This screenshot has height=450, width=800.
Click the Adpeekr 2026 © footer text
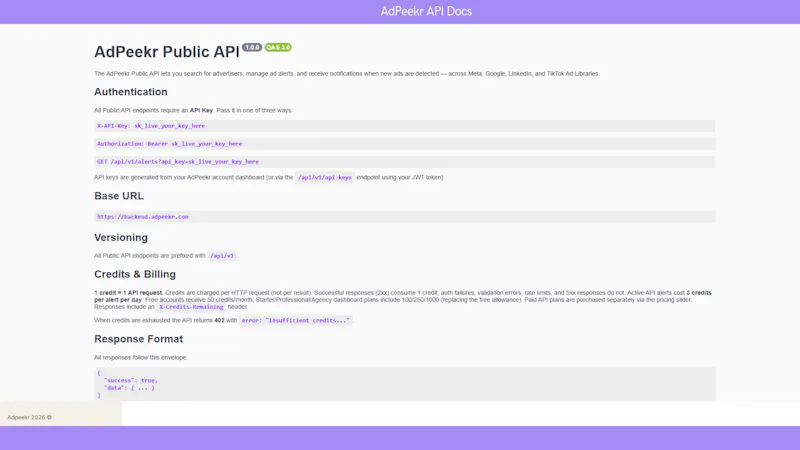(x=30, y=417)
